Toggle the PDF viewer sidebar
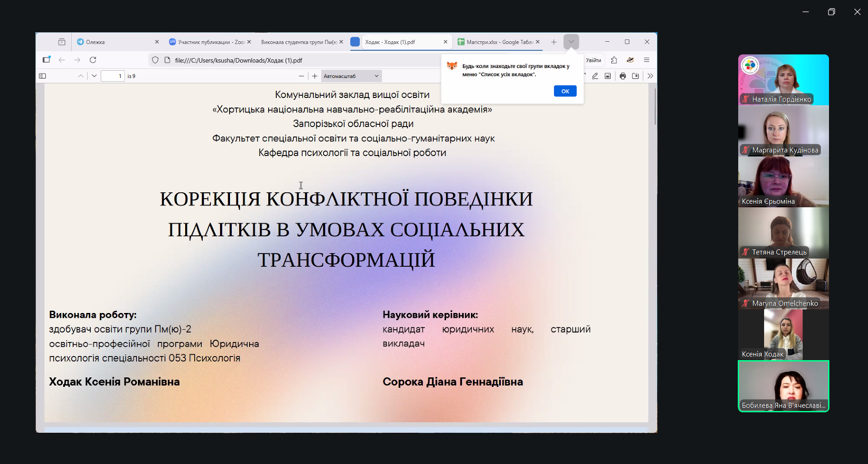Screen dimensions: 868x464 43,76
